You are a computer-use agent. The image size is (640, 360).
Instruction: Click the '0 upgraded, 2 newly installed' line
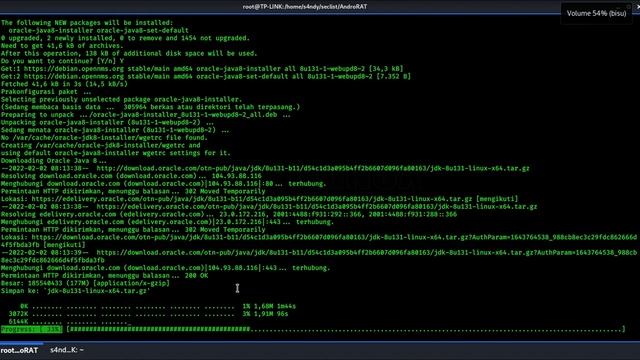[x=125, y=38]
